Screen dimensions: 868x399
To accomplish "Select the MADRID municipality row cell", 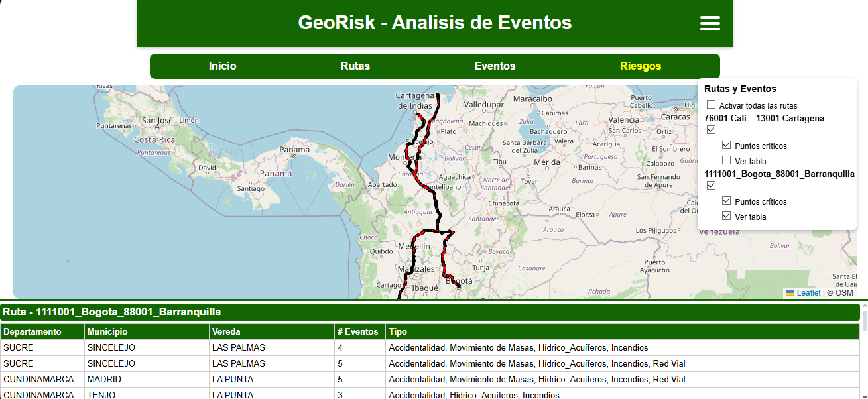I will pyautogui.click(x=104, y=380).
